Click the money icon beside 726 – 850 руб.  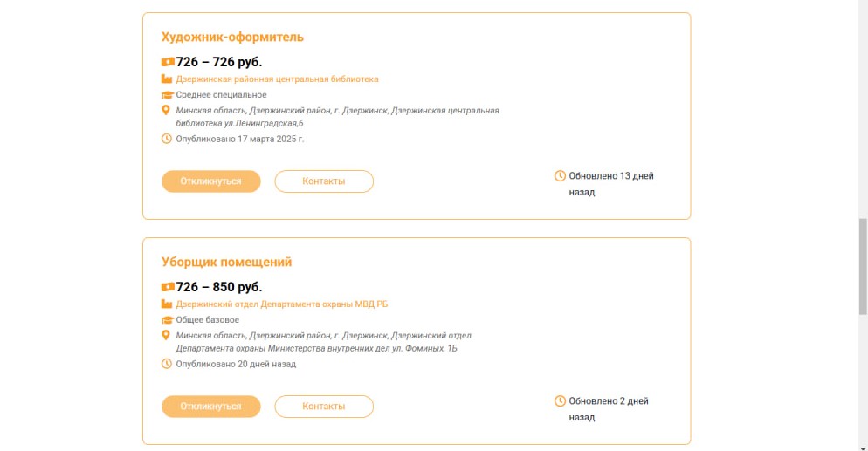click(168, 287)
